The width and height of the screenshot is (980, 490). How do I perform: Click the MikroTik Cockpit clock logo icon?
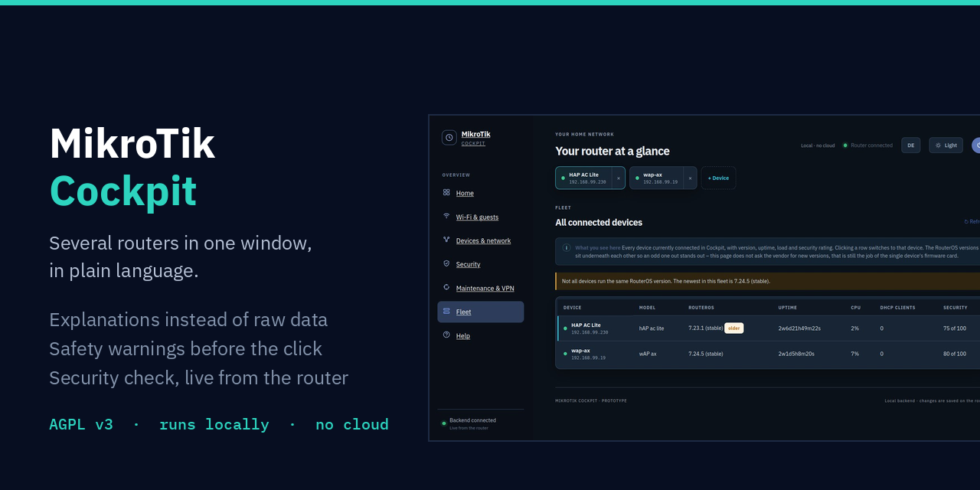(449, 138)
